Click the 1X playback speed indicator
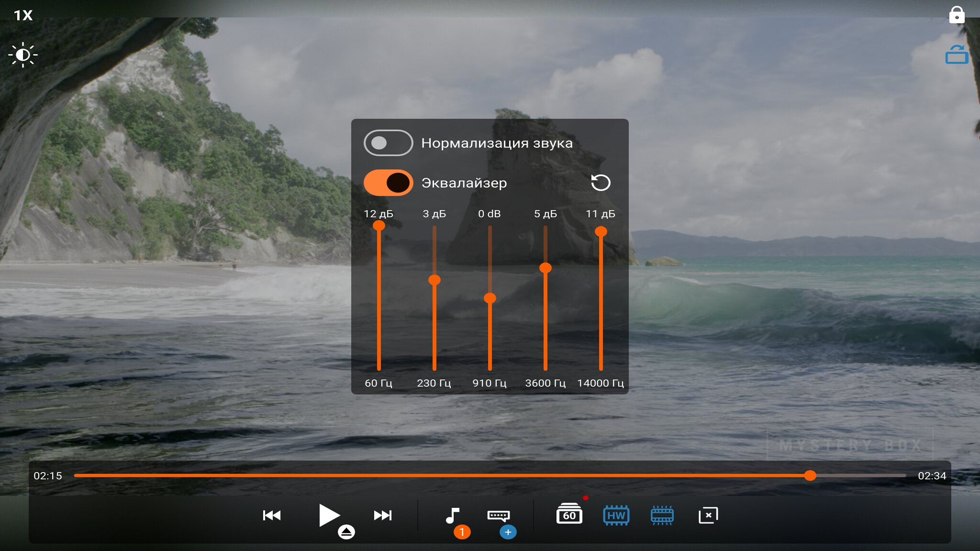980x551 pixels. click(x=23, y=15)
